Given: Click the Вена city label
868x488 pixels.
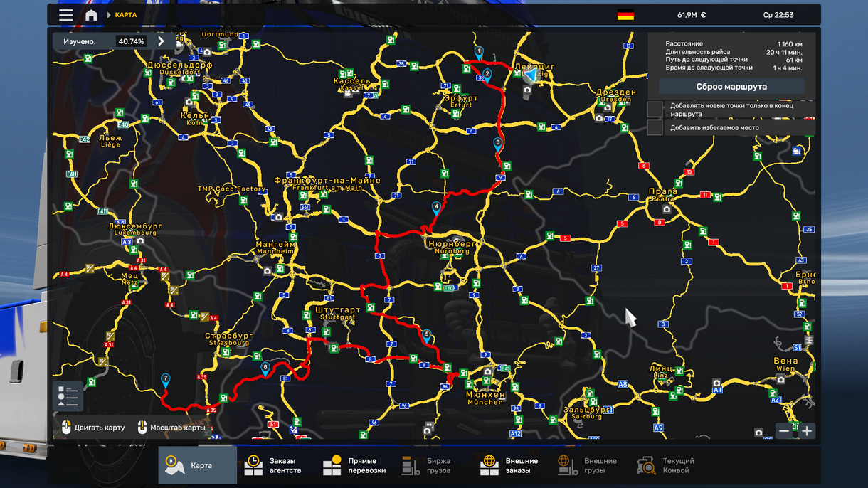Looking at the screenshot, I should tap(785, 361).
